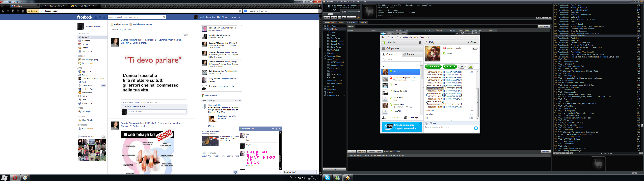
Task: Click the Skype Call phones dialpad icon
Action: (x=384, y=48)
